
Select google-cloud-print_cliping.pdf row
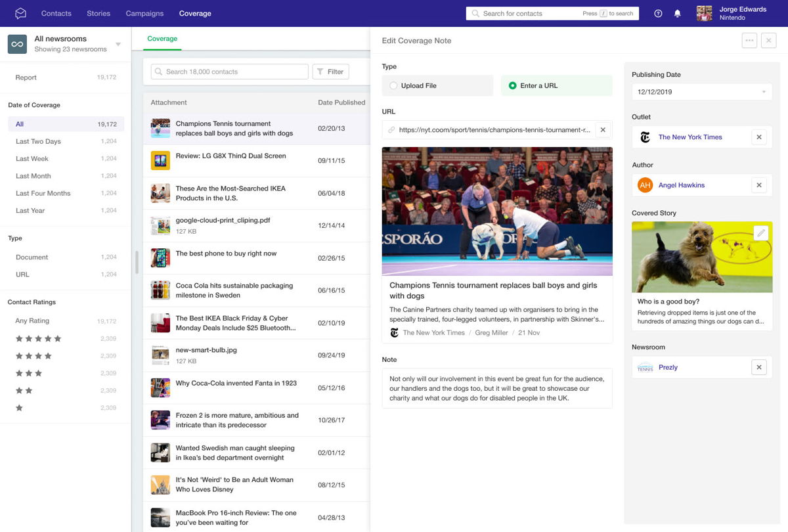[x=256, y=225]
